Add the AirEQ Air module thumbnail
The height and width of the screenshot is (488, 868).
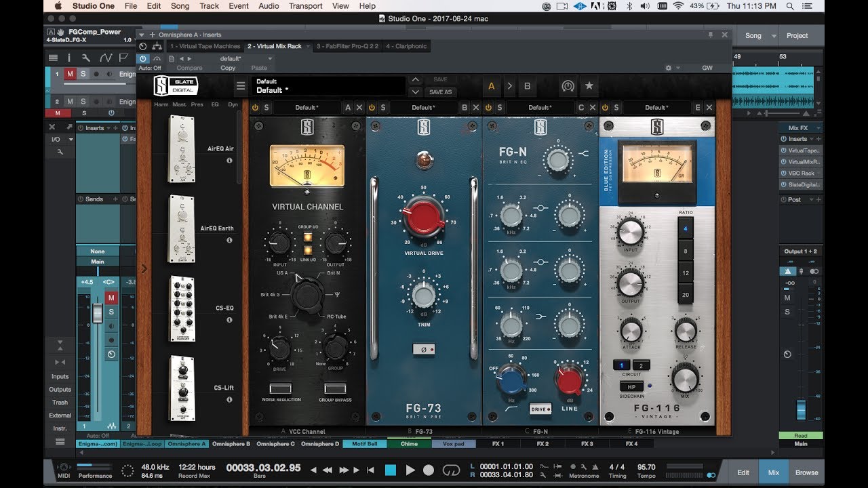pos(182,149)
